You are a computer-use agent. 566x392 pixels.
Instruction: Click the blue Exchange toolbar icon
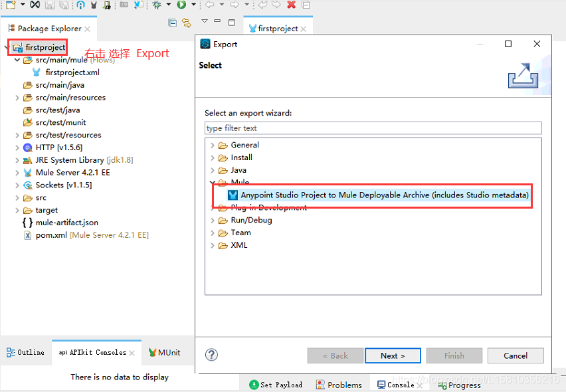[x=80, y=5]
